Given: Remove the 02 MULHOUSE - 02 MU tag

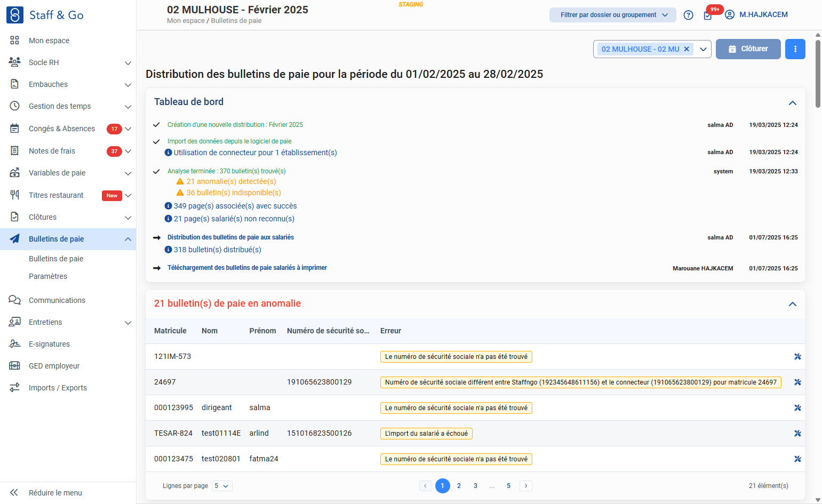Looking at the screenshot, I should click(x=687, y=49).
